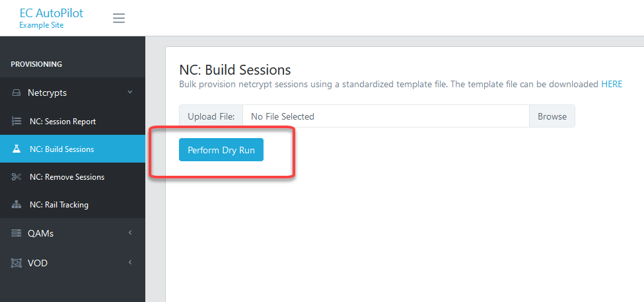
Task: Collapse the Netcrypts chevron
Action: [129, 92]
